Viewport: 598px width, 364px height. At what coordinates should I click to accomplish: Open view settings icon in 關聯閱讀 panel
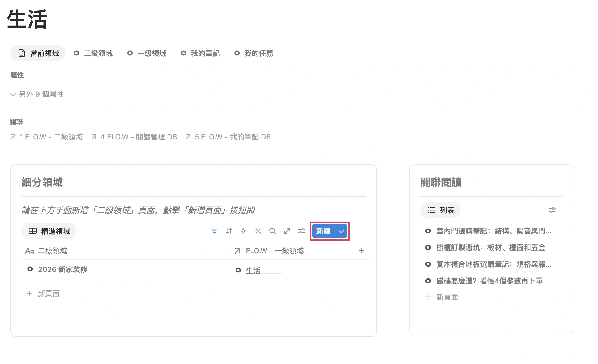pyautogui.click(x=552, y=210)
